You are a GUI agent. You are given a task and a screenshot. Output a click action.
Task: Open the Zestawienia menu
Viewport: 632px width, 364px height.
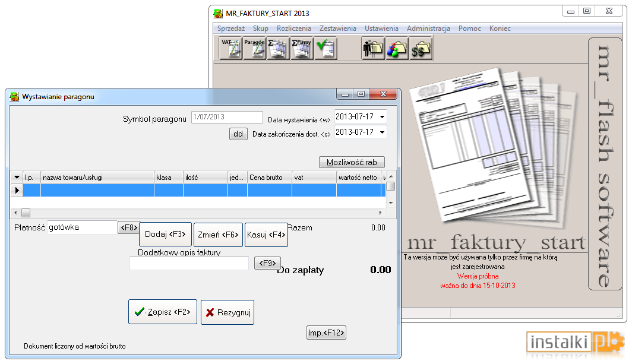pos(338,29)
